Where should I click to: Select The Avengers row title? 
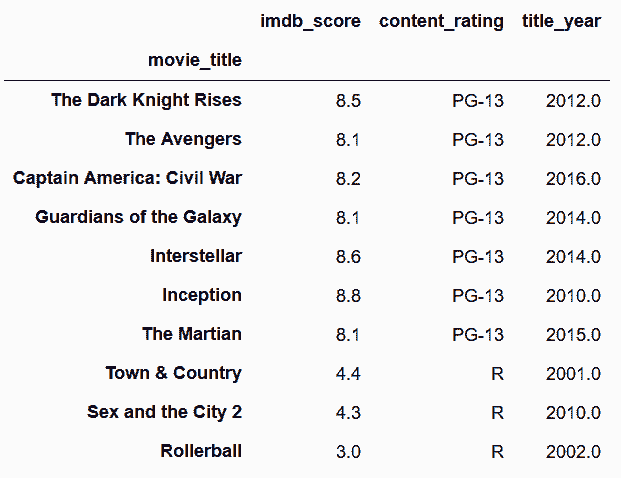(183, 139)
